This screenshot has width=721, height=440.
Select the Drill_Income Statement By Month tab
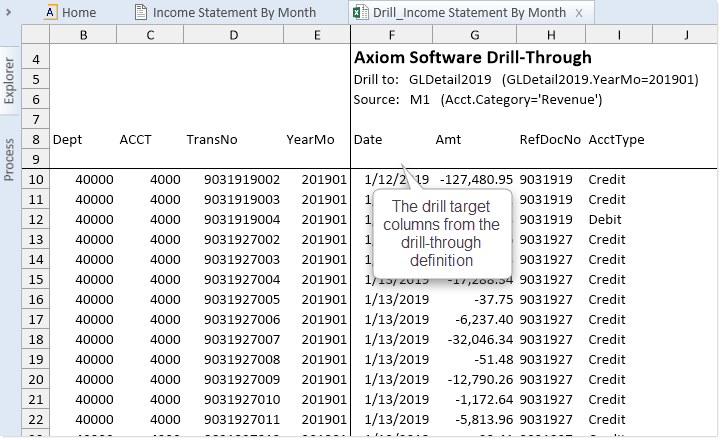click(469, 12)
